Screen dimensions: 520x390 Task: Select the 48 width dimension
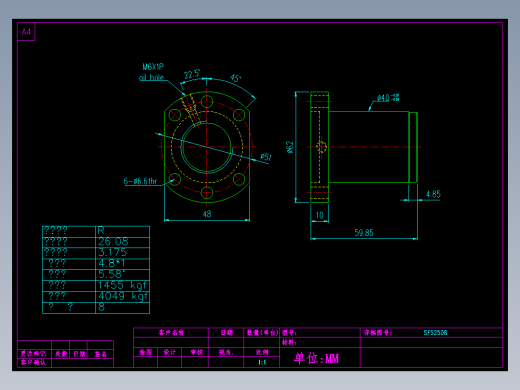207,214
